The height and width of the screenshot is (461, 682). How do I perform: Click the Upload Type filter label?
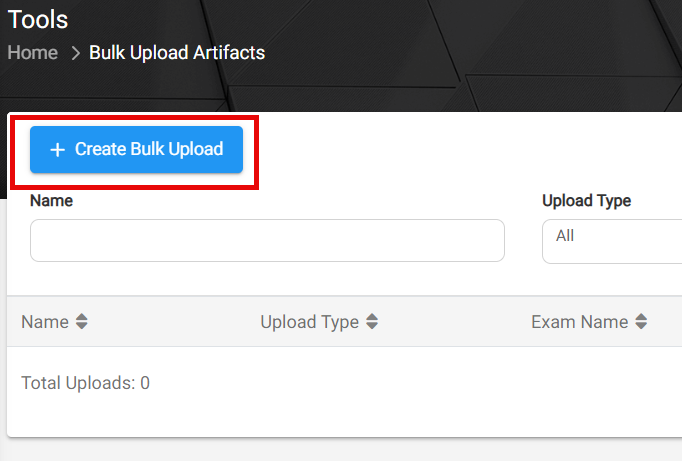(586, 200)
